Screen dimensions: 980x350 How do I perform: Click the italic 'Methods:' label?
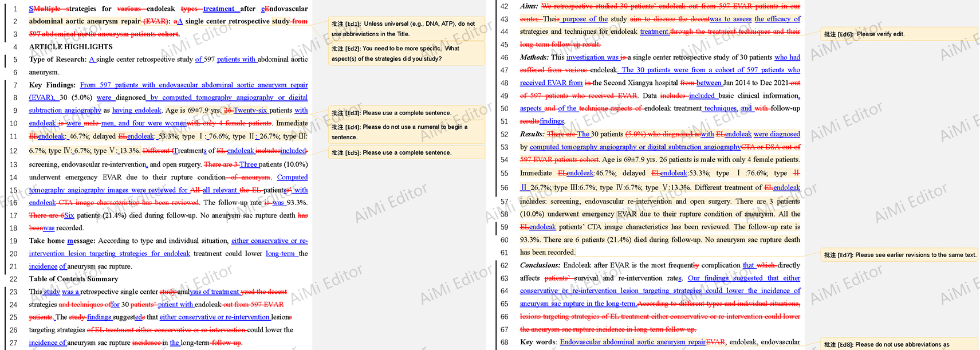tap(534, 57)
